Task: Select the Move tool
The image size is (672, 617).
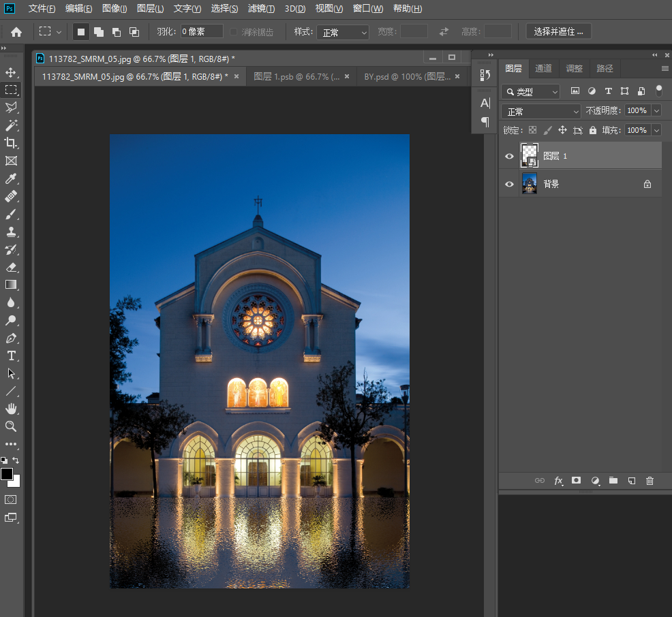Action: tap(11, 72)
